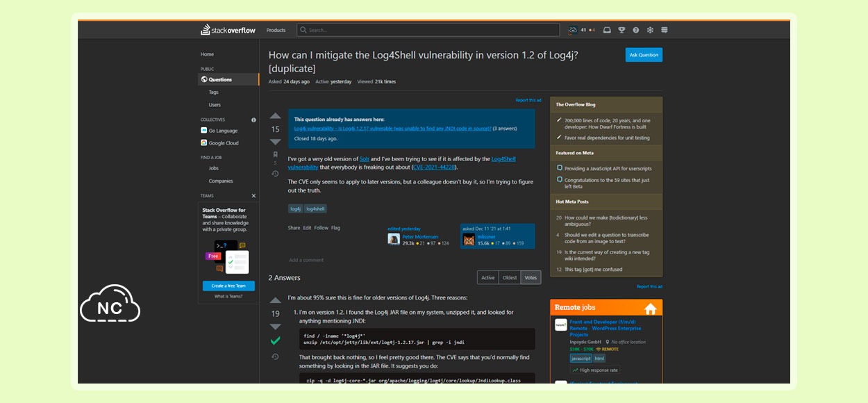The width and height of the screenshot is (868, 403).
Task: Open Users in left sidebar
Action: pos(215,105)
